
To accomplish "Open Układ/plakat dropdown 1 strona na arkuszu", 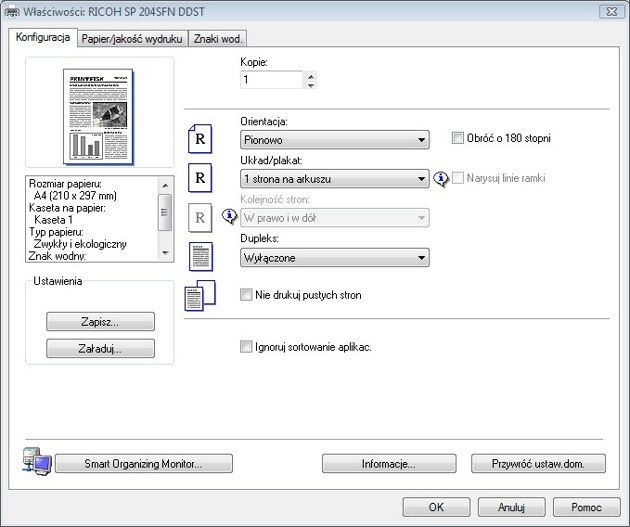I will pos(335,179).
